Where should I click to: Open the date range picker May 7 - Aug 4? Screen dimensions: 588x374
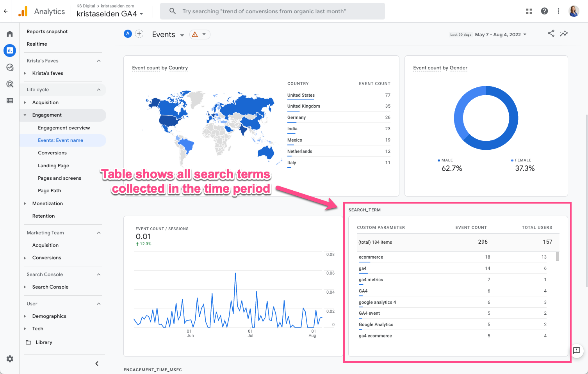501,34
